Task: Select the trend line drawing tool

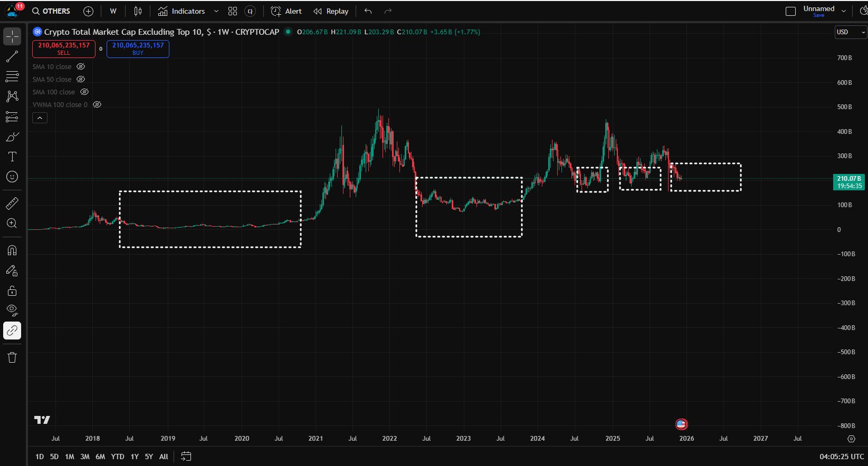Action: (12, 56)
